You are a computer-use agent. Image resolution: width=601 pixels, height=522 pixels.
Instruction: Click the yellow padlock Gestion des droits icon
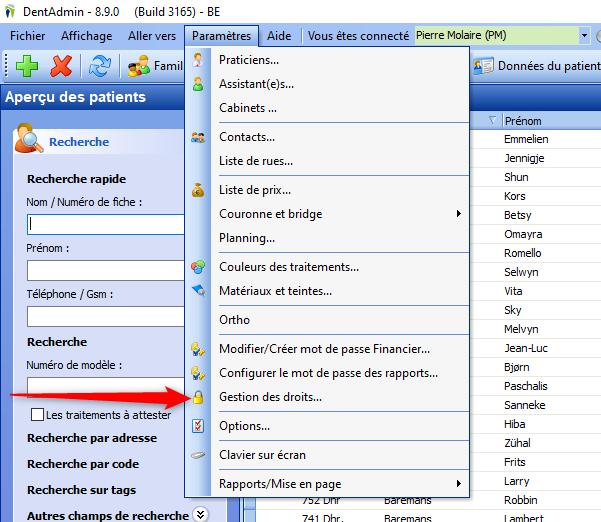click(x=198, y=397)
